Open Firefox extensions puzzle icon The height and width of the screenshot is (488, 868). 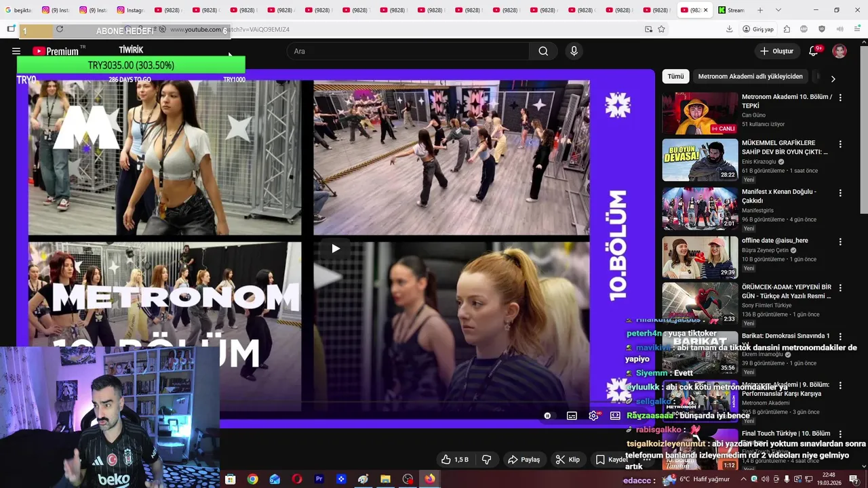[787, 29]
